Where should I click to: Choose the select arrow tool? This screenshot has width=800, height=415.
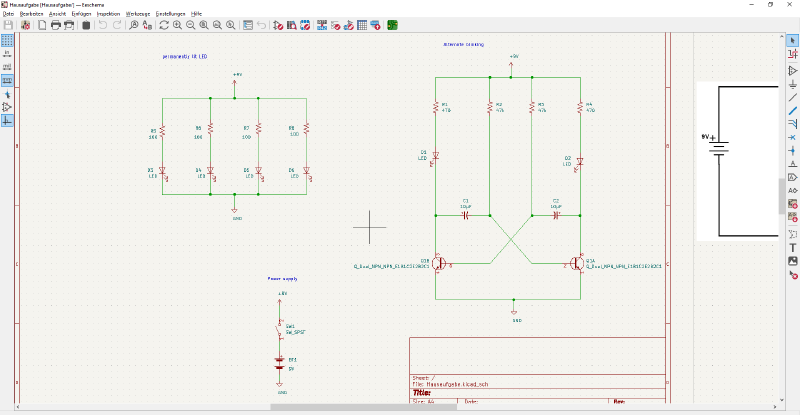point(792,40)
